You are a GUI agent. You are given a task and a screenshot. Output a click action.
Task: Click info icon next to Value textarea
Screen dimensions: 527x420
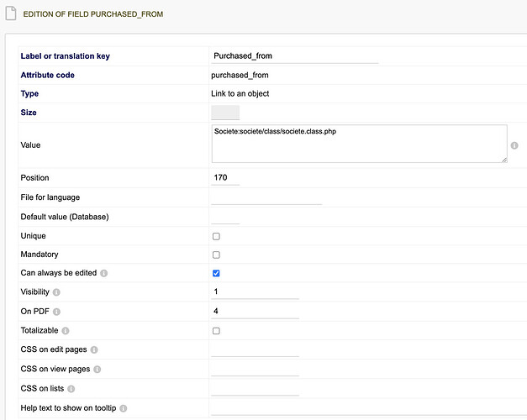(x=514, y=145)
